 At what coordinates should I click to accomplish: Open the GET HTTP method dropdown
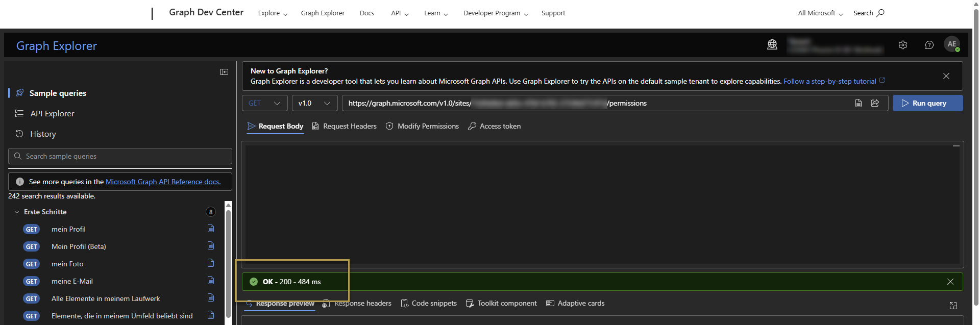[264, 103]
